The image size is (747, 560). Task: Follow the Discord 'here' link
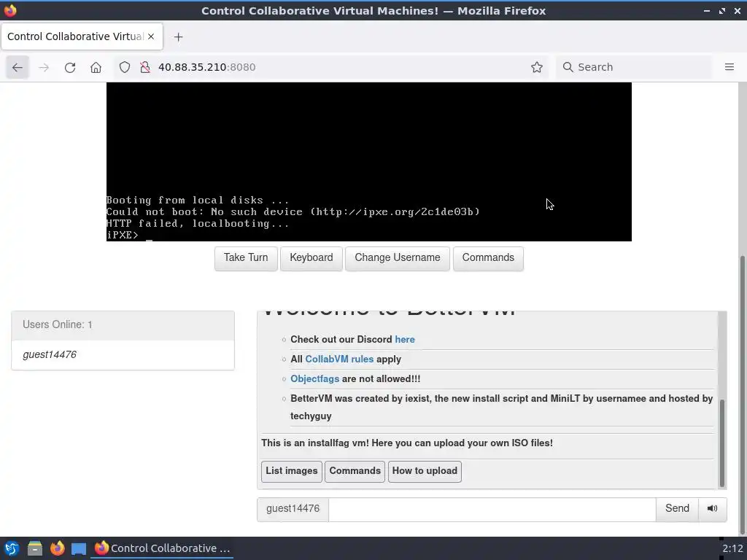point(404,340)
